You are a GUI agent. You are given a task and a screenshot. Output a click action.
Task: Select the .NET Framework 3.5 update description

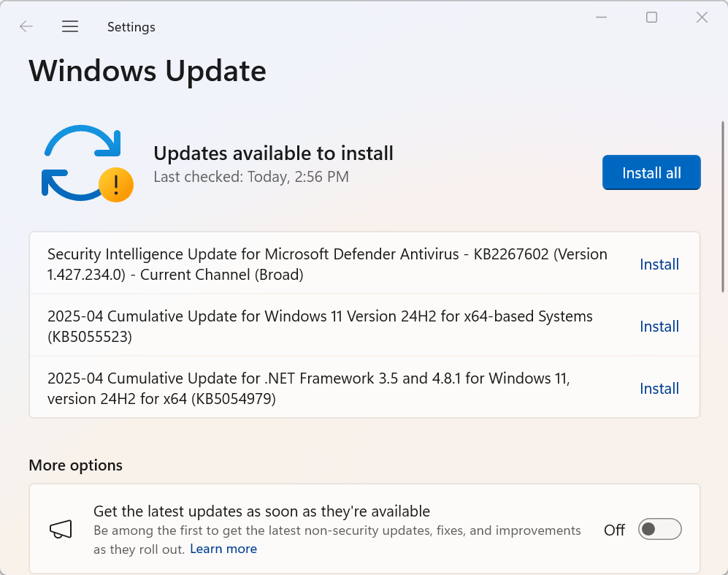click(x=308, y=389)
